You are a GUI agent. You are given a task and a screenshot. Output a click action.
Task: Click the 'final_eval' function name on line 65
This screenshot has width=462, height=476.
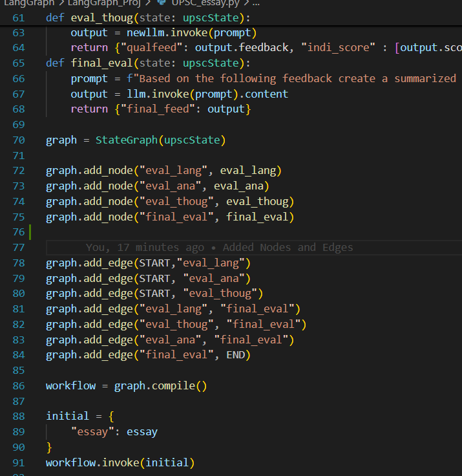click(x=101, y=63)
